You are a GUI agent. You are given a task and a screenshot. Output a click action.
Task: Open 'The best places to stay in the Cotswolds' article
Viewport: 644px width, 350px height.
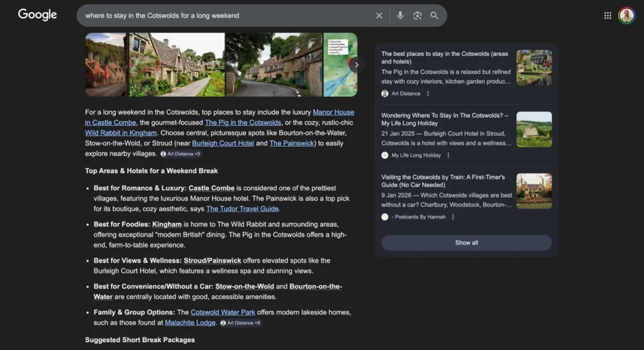445,57
